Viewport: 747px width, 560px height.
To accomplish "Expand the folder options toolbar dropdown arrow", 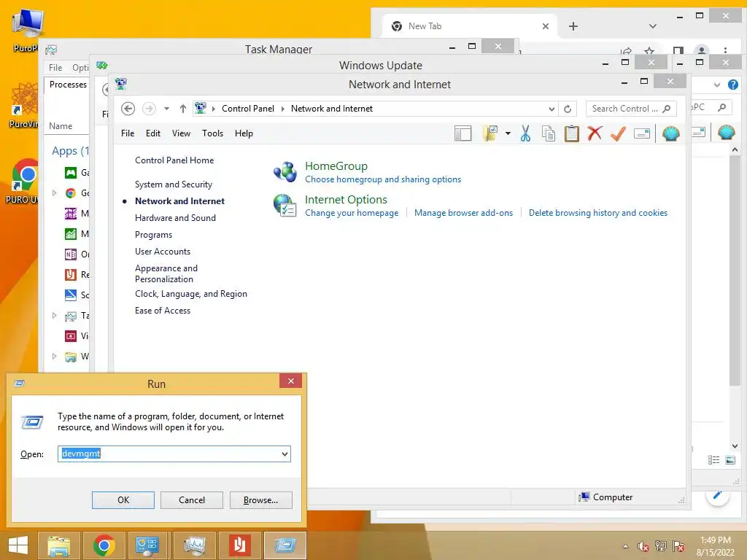I will 508,134.
